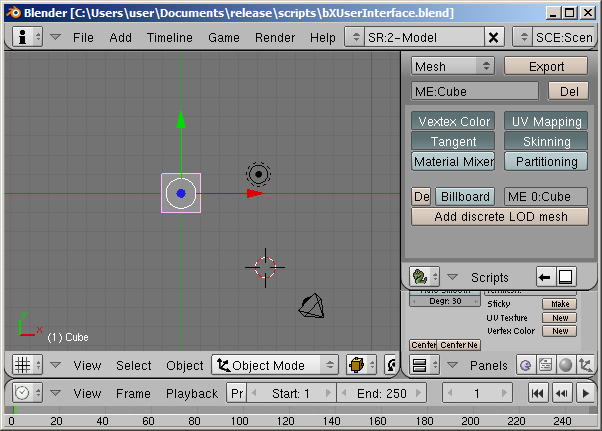Click the Export button
The width and height of the screenshot is (602, 431).
546,66
